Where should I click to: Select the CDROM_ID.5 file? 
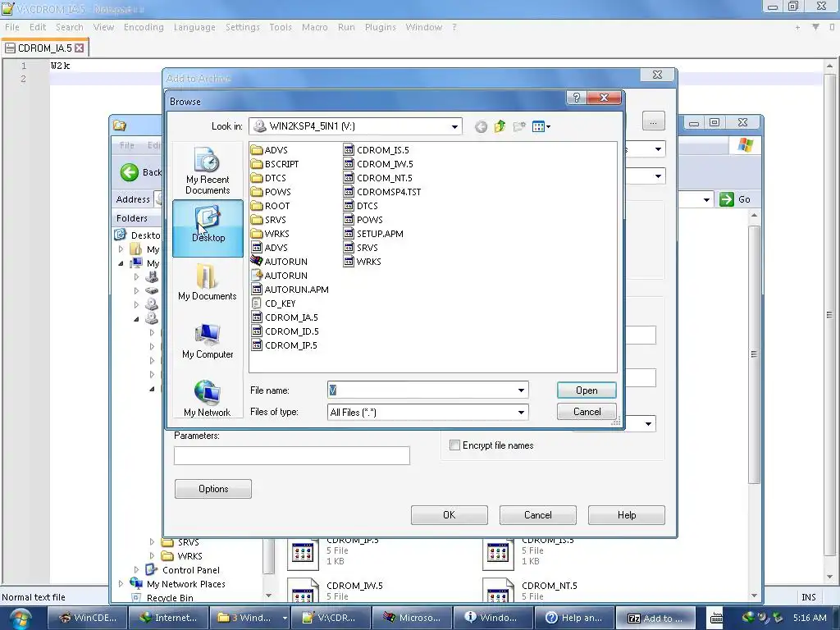(x=285, y=331)
